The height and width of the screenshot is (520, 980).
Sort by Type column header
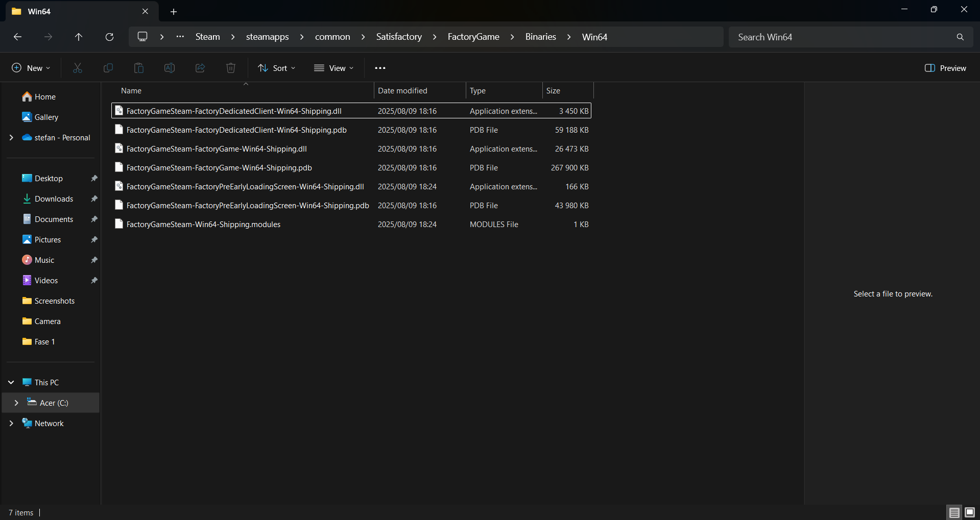pyautogui.click(x=504, y=91)
